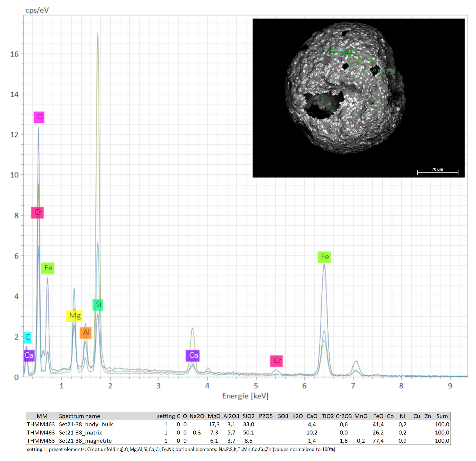Click the Spectrum name column header
Viewport: 476px width, 461px height.
[x=80, y=416]
